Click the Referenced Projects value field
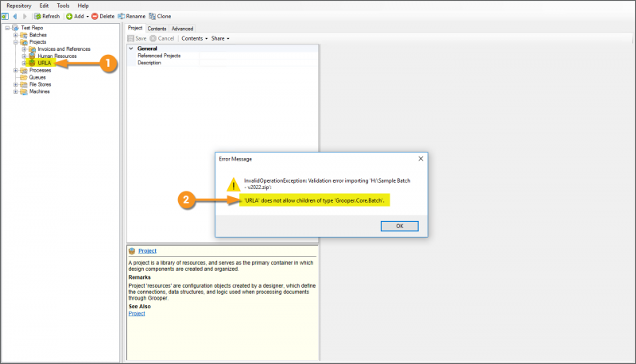636x364 pixels. [x=258, y=56]
